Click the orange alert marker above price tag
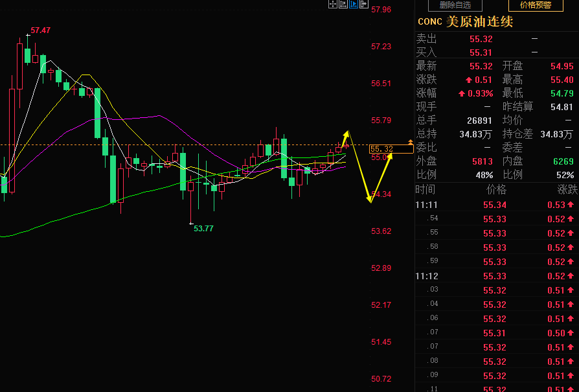 click(x=410, y=142)
